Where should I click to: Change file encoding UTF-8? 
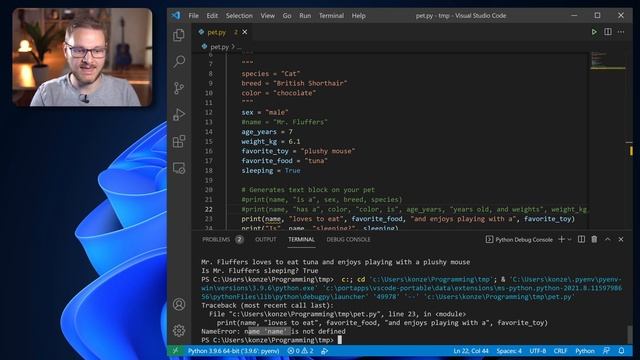(538, 351)
